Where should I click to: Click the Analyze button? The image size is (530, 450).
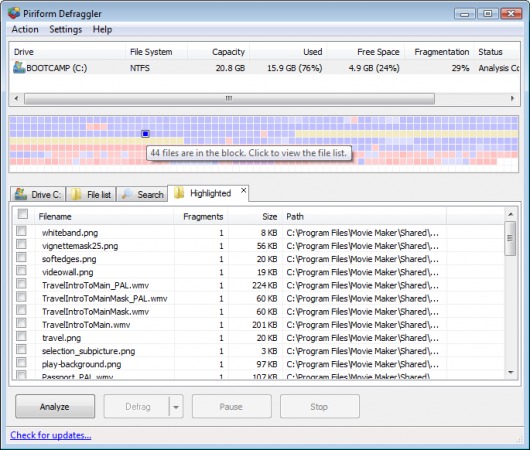click(x=55, y=406)
